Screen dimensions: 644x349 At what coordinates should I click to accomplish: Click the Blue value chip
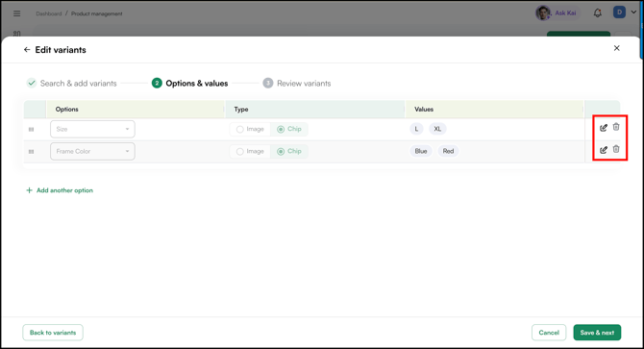tap(421, 151)
